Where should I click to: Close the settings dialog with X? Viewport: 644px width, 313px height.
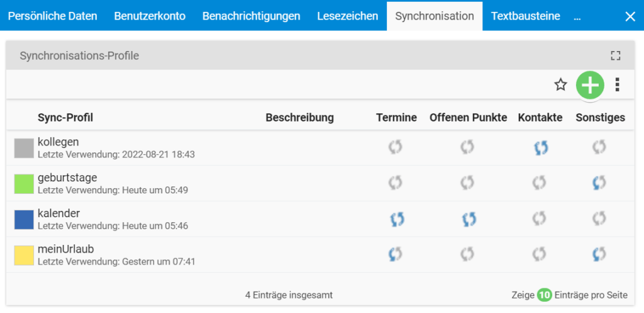[630, 16]
